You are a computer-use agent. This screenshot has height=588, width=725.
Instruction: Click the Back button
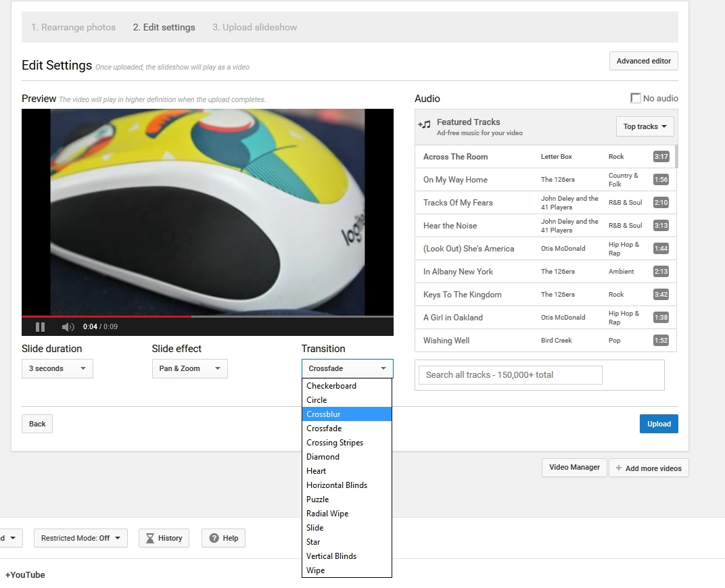(37, 424)
